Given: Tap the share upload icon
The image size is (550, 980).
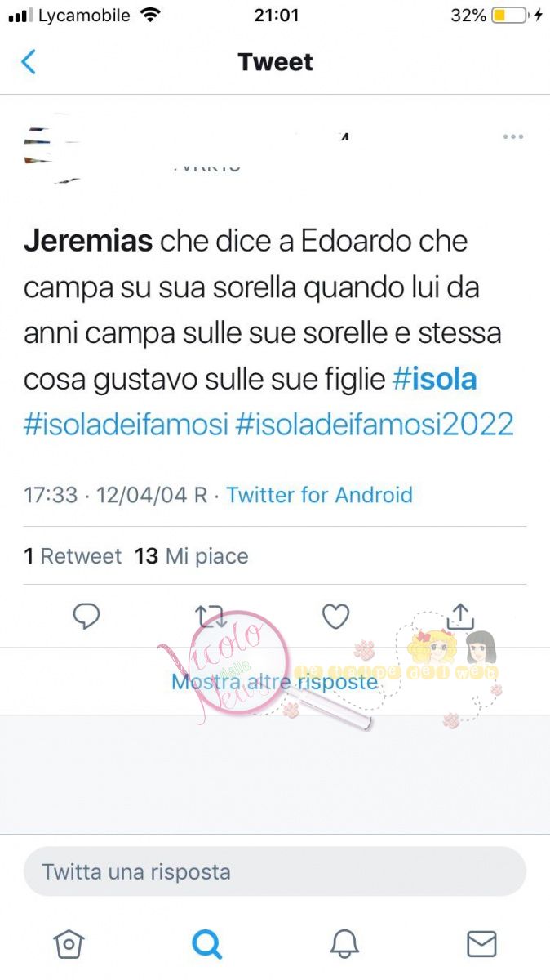Looking at the screenshot, I should coord(460,616).
